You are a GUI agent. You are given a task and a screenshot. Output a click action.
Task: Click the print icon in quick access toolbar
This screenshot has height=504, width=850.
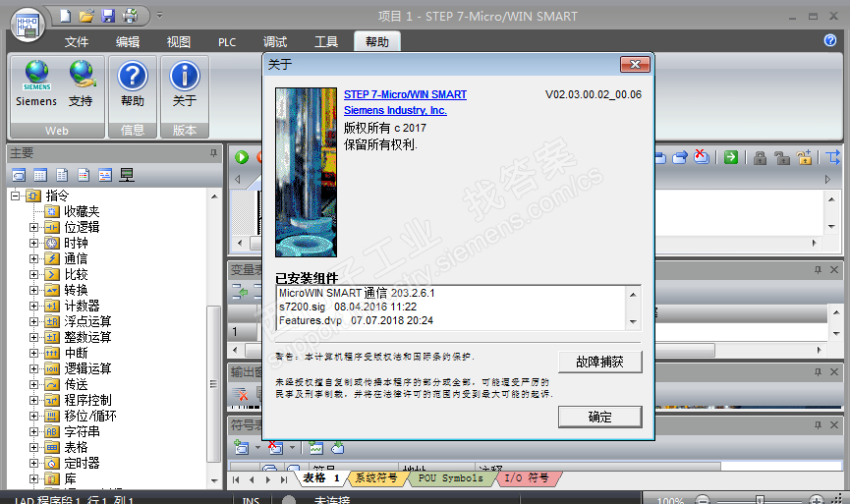(x=130, y=16)
